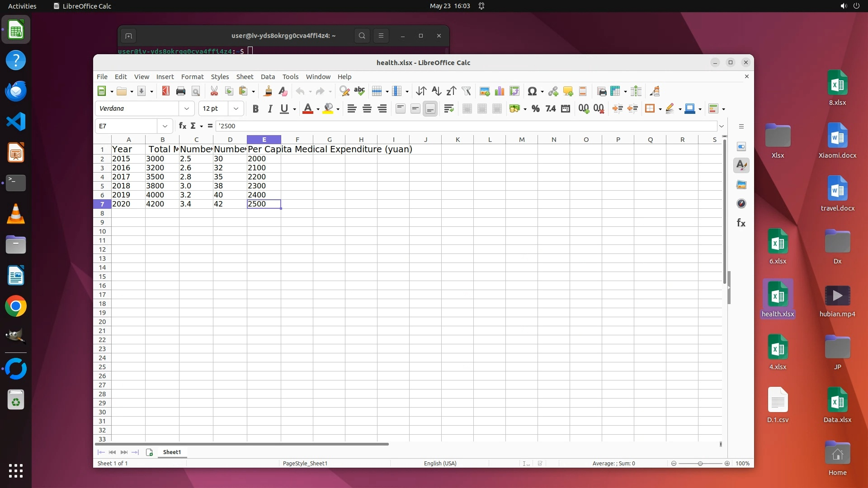Click the Insert Chart toolbar icon
The width and height of the screenshot is (868, 488).
(500, 91)
